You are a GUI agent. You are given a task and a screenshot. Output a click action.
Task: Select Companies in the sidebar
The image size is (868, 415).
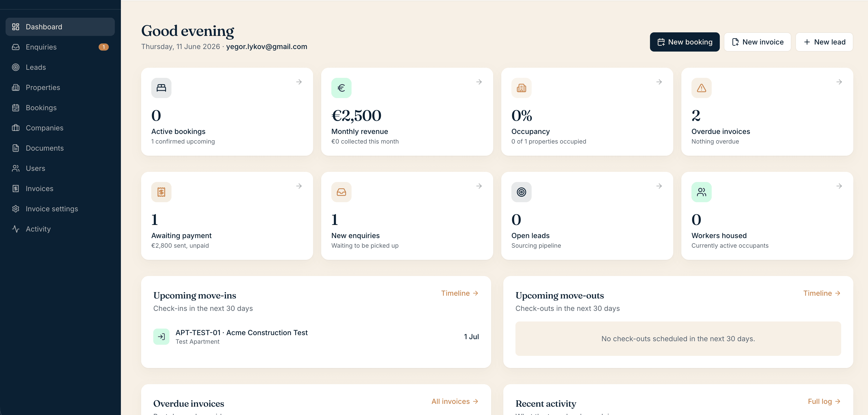[x=60, y=128]
